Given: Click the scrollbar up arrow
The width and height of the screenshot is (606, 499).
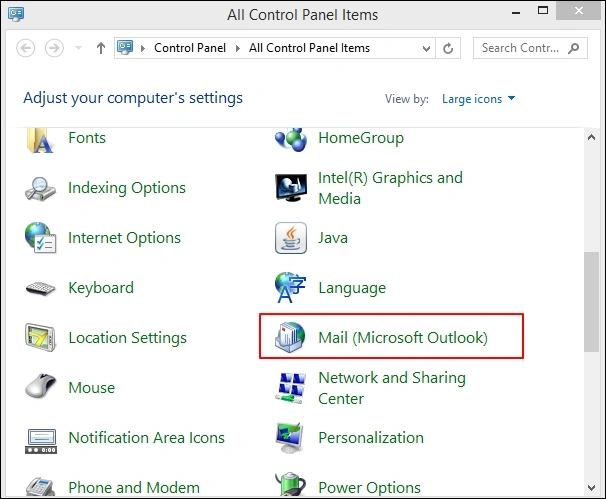Looking at the screenshot, I should coord(591,137).
